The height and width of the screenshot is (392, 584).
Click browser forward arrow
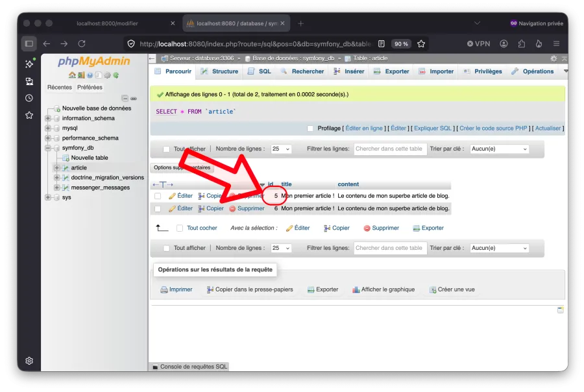64,43
